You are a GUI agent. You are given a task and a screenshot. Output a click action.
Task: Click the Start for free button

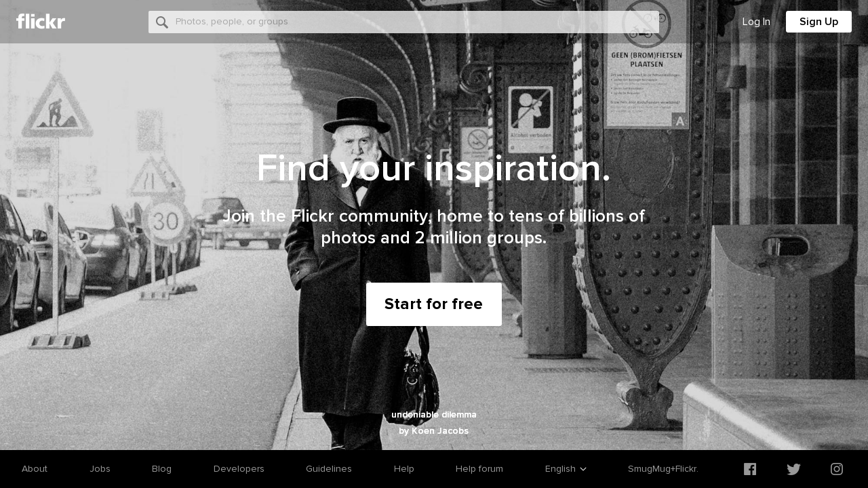coord(434,304)
